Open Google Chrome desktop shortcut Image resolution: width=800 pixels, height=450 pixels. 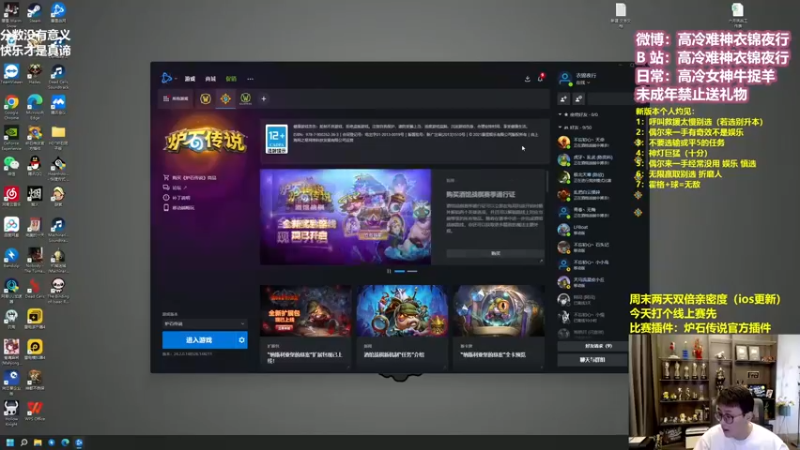click(11, 106)
